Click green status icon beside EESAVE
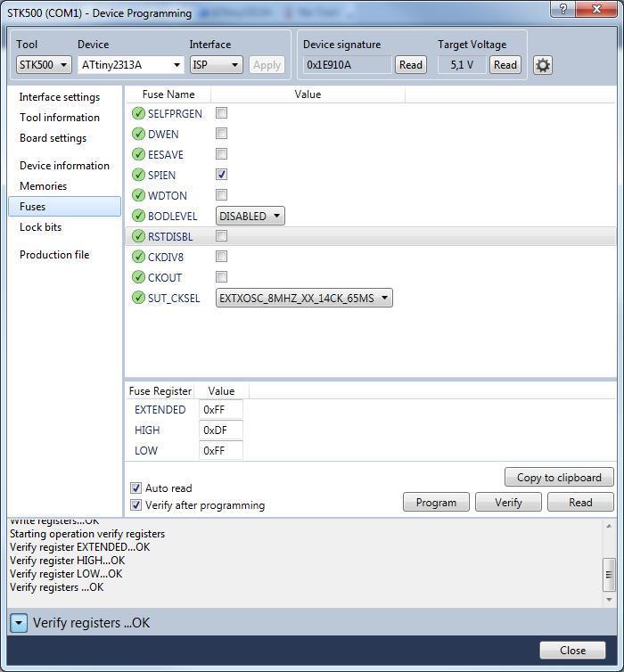 (138, 154)
